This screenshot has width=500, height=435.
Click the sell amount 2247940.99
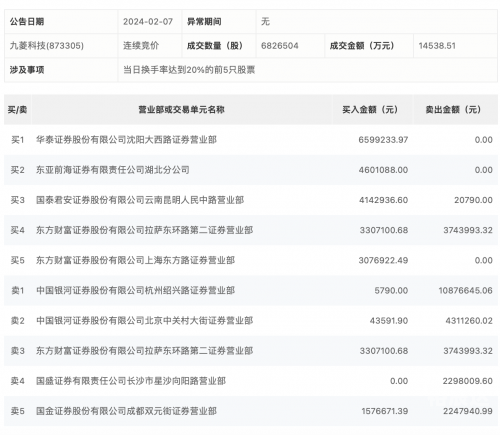pyautogui.click(x=468, y=411)
